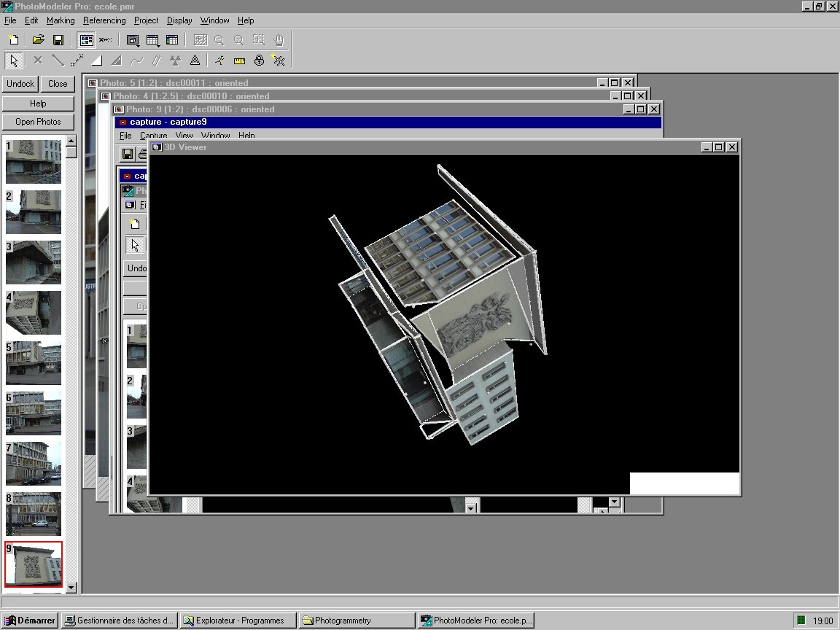Image resolution: width=840 pixels, height=630 pixels.
Task: Open the 3D viewer dropdown toolbar button
Action: [133, 40]
